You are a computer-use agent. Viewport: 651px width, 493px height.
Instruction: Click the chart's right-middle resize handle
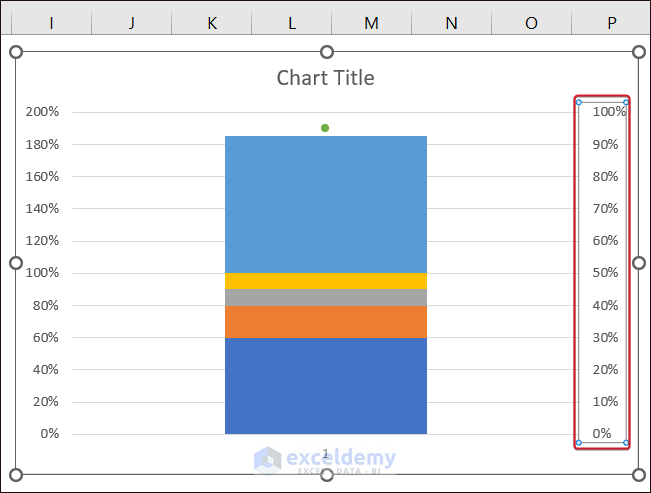click(639, 263)
